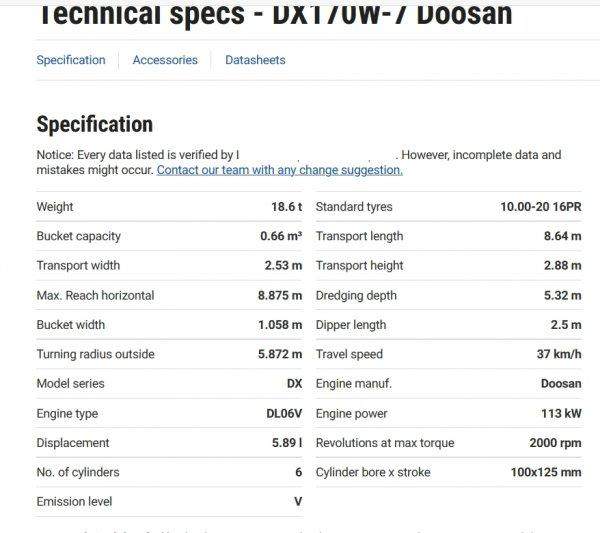Select the Emission level label

click(74, 502)
